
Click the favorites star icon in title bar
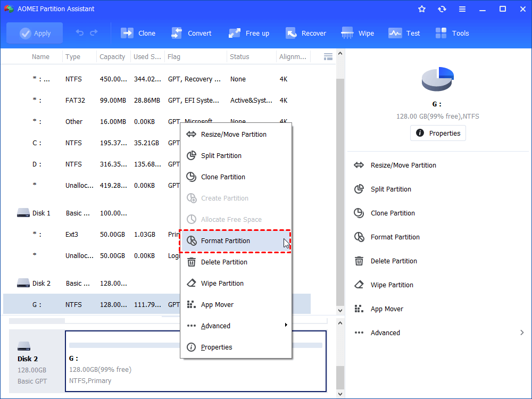[422, 9]
